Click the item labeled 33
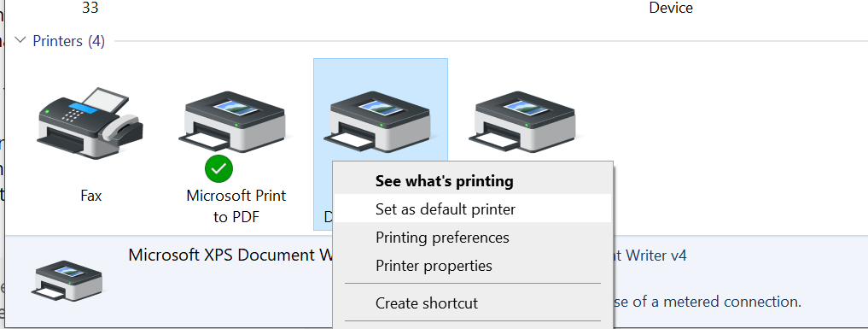Viewport: 868px width, 329px height. point(90,8)
